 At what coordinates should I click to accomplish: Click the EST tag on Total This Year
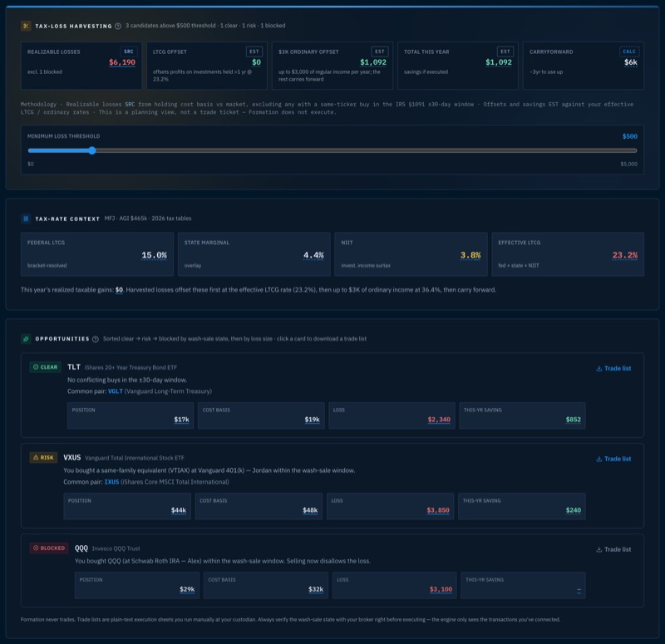point(505,52)
